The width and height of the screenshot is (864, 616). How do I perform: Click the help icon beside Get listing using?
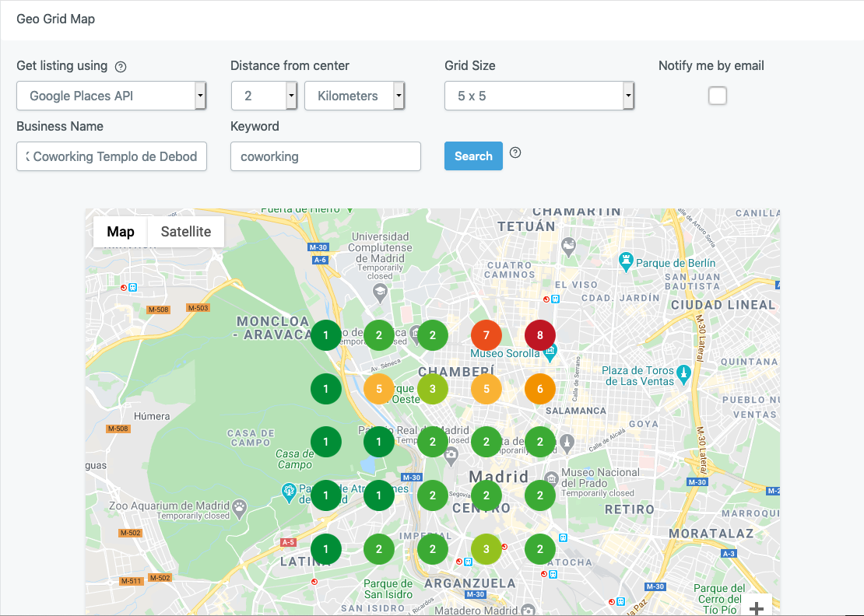tap(121, 67)
